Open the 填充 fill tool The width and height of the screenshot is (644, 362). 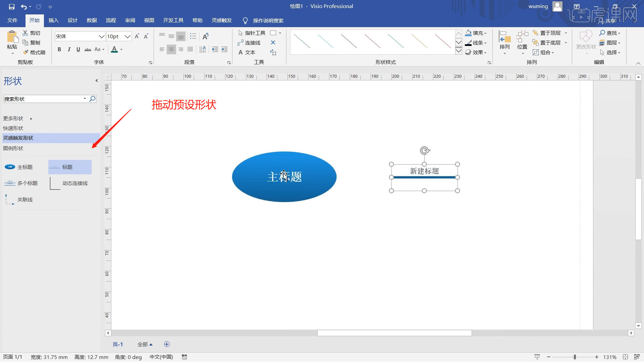(476, 33)
